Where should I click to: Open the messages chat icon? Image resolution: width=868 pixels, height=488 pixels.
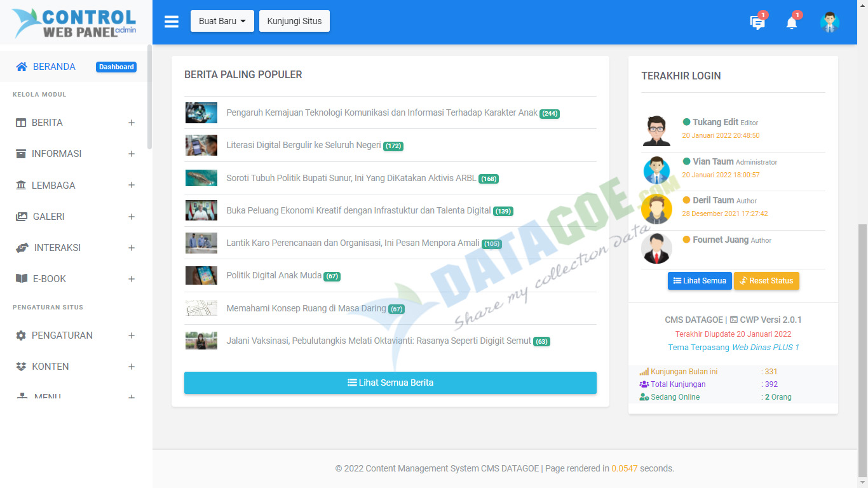(757, 23)
